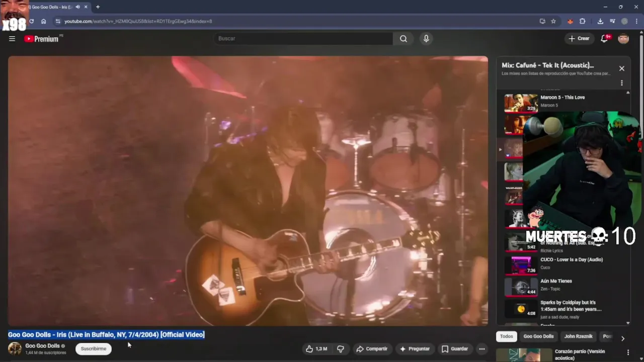This screenshot has width=644, height=362.
Task: Open the browser three-dot menu
Action: [x=636, y=21]
